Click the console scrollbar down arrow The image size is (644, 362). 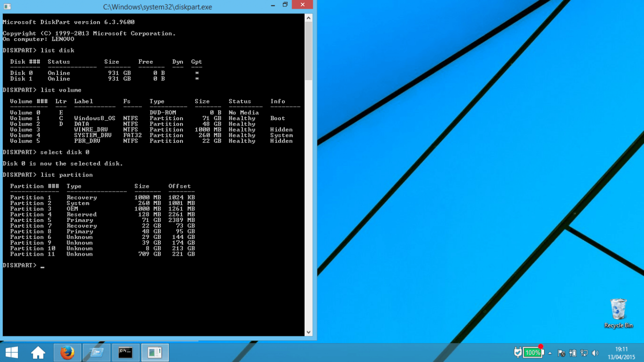tap(308, 332)
